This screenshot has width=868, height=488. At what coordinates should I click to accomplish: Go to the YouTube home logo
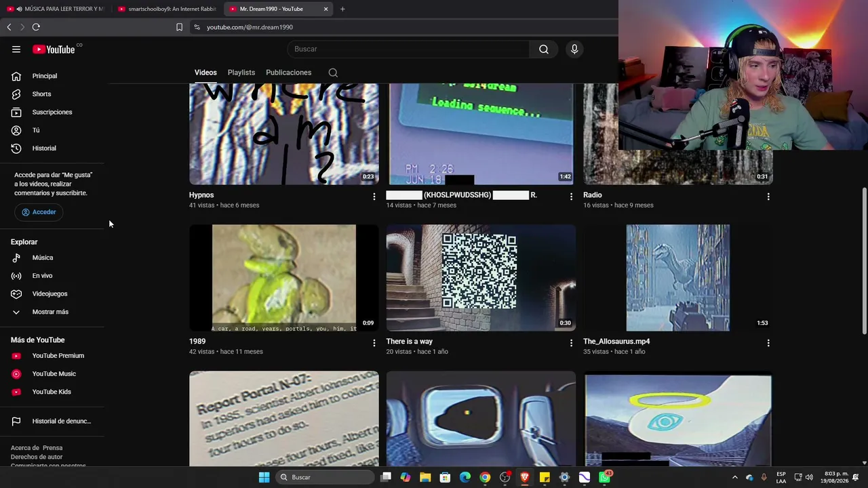54,49
